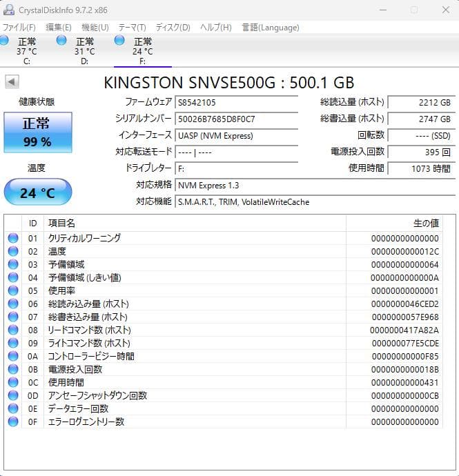Open the テーマ(T) menu
This screenshot has height=476, width=459.
132,28
